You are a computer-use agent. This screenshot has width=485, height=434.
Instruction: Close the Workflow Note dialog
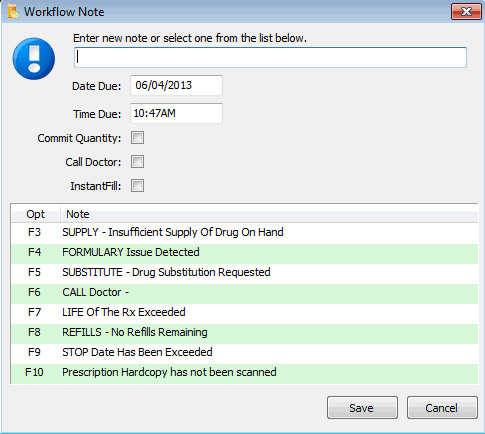(x=466, y=12)
